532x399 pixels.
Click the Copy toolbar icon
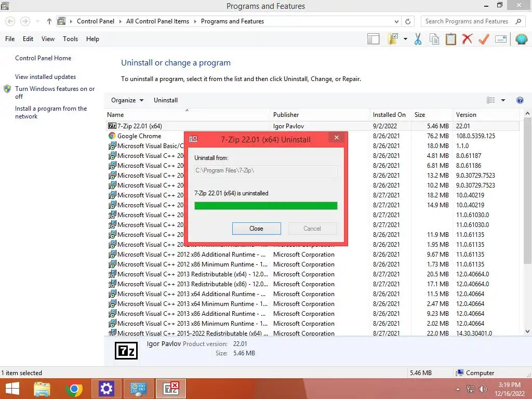[x=434, y=39]
